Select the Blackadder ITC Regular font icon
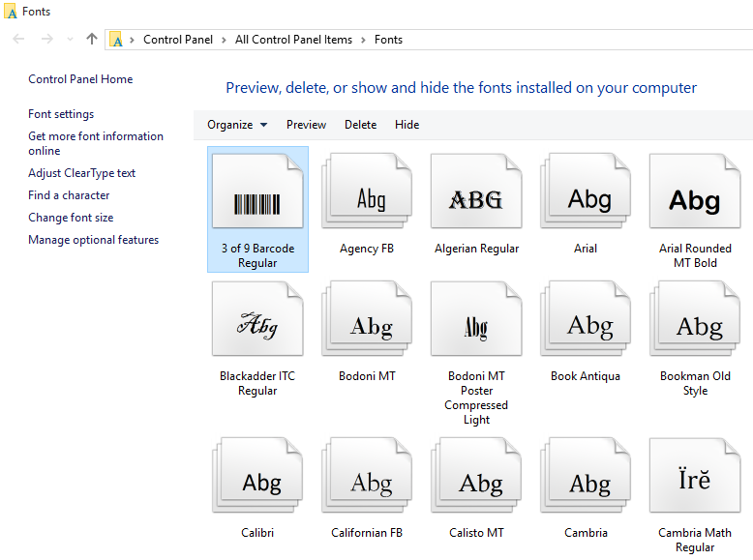 pyautogui.click(x=257, y=318)
